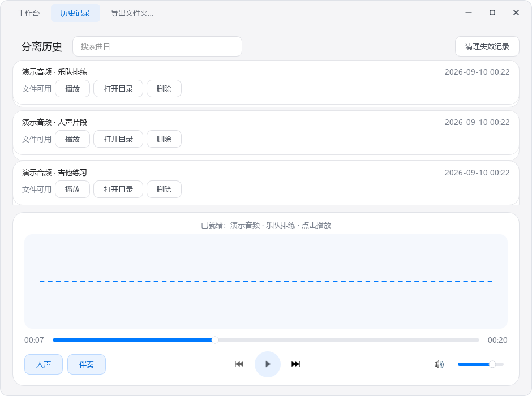This screenshot has height=396, width=532.
Task: Maximize the application window
Action: click(492, 12)
